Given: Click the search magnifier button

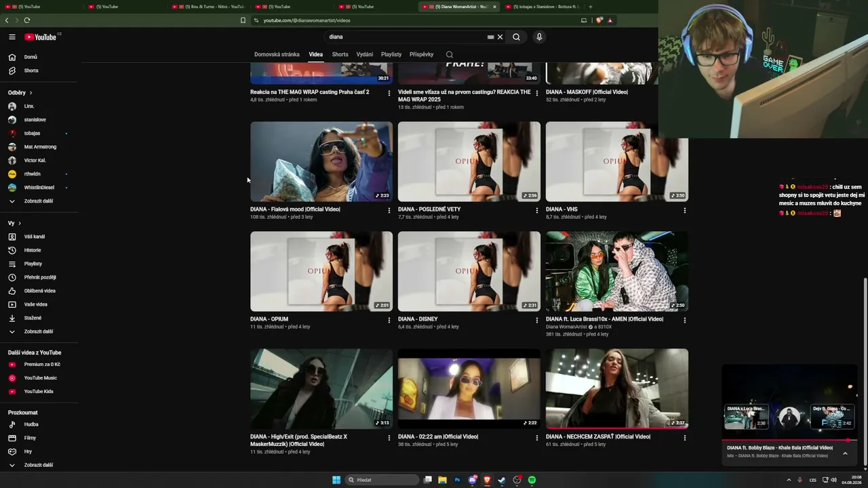Looking at the screenshot, I should (x=516, y=37).
